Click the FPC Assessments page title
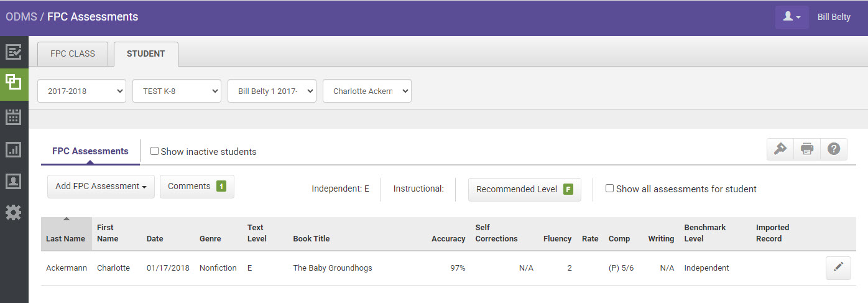 (93, 17)
